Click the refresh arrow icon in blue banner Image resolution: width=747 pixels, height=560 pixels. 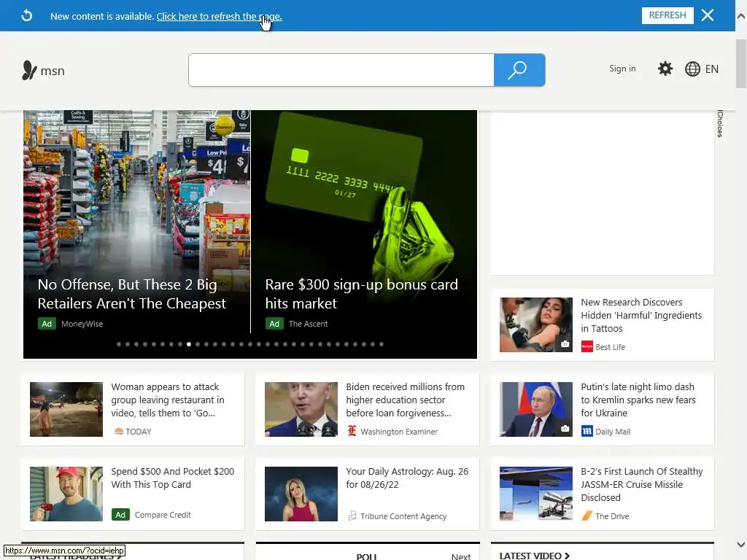pos(27,16)
